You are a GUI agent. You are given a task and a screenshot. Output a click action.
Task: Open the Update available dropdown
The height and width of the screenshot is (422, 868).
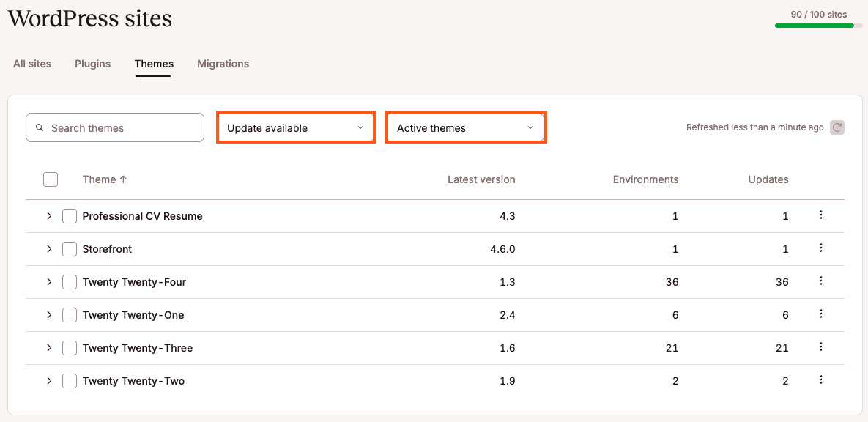(x=296, y=128)
